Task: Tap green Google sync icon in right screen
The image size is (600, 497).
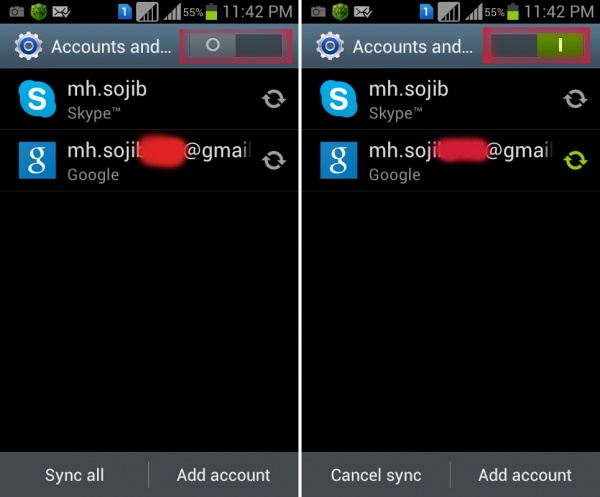Action: click(x=575, y=160)
